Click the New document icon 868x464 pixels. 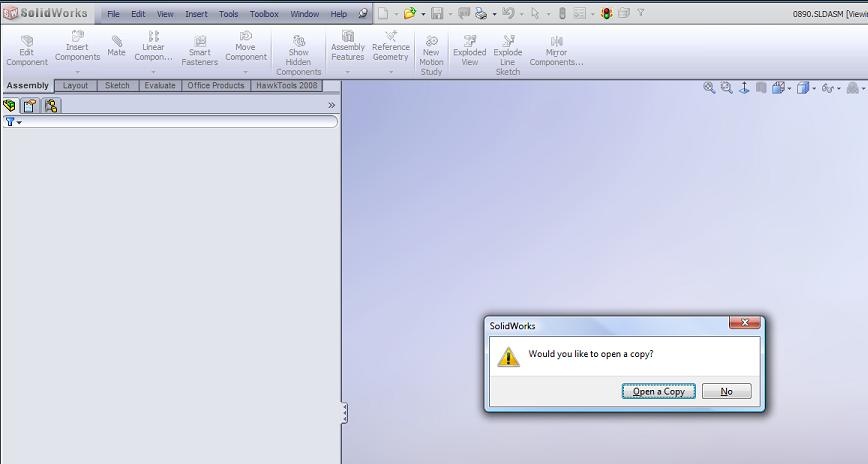tap(383, 13)
